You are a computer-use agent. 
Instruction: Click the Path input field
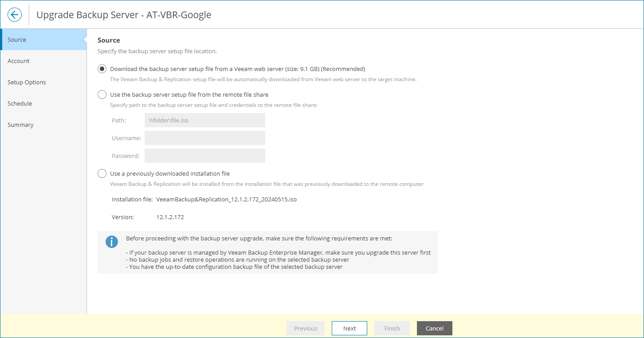(x=204, y=120)
